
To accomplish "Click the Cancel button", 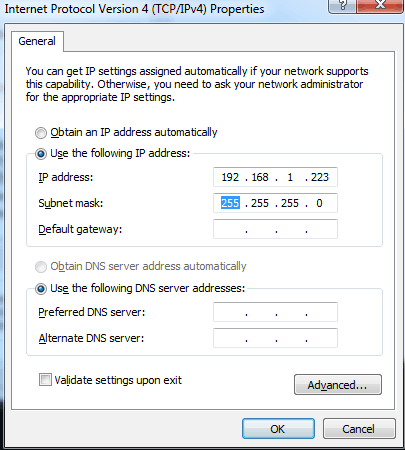I will click(359, 429).
